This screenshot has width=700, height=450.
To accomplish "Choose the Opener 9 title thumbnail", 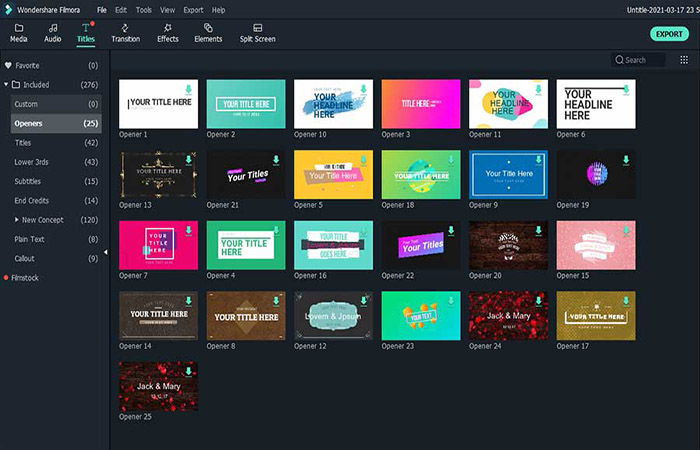I will coord(509,174).
